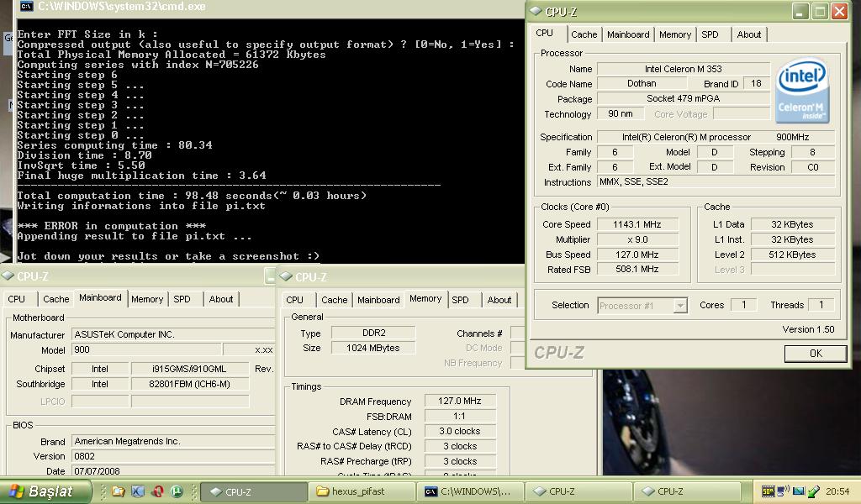Go to About tab in Memory timings window
Image resolution: width=861 pixels, height=504 pixels.
(499, 300)
